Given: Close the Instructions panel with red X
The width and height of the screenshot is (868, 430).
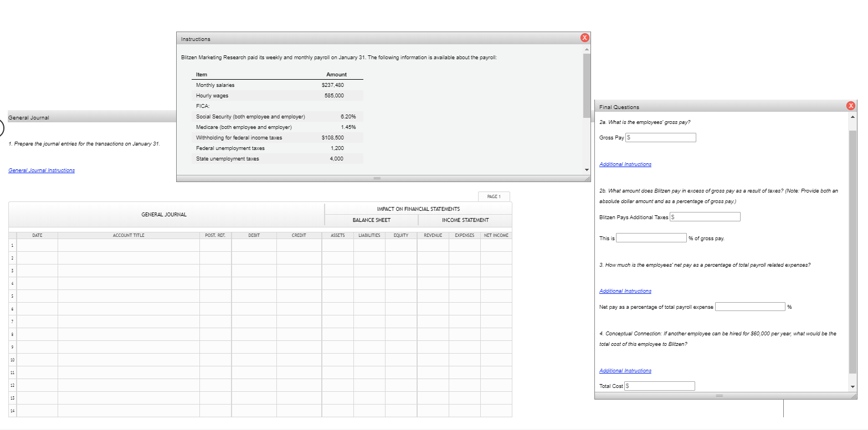Looking at the screenshot, I should [584, 38].
